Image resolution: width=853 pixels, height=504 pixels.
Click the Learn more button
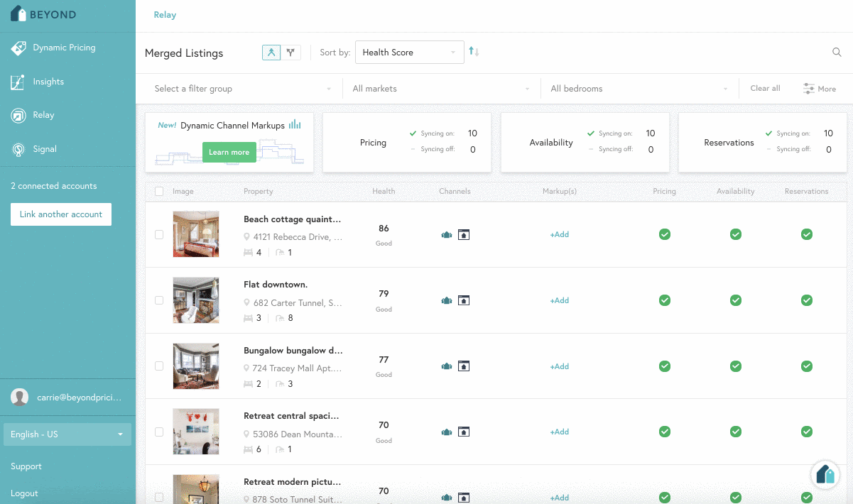click(x=229, y=152)
